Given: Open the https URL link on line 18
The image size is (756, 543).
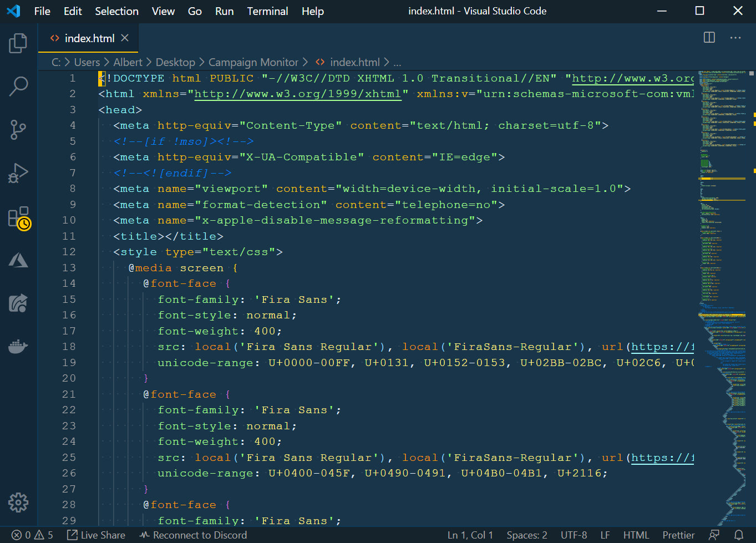Looking at the screenshot, I should (x=662, y=347).
